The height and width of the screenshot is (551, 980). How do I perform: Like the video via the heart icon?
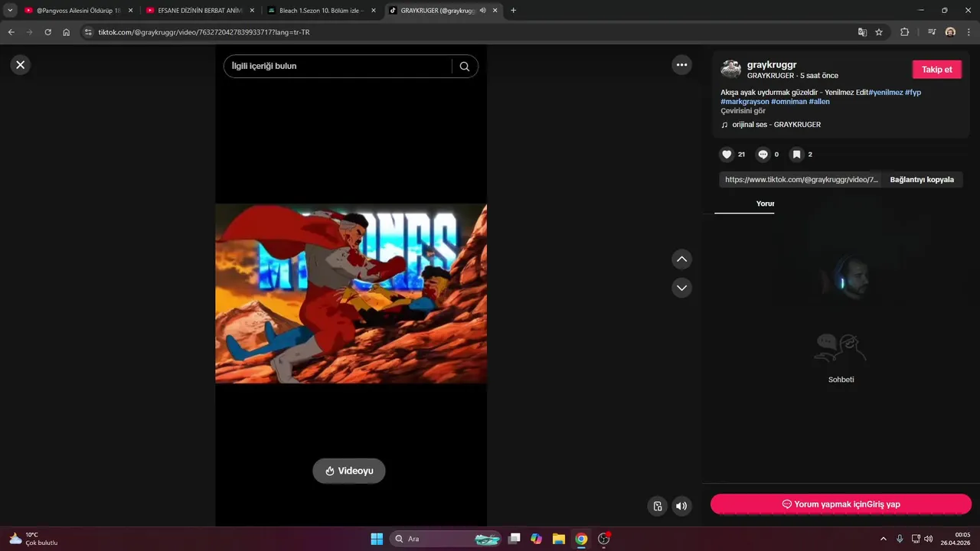727,155
